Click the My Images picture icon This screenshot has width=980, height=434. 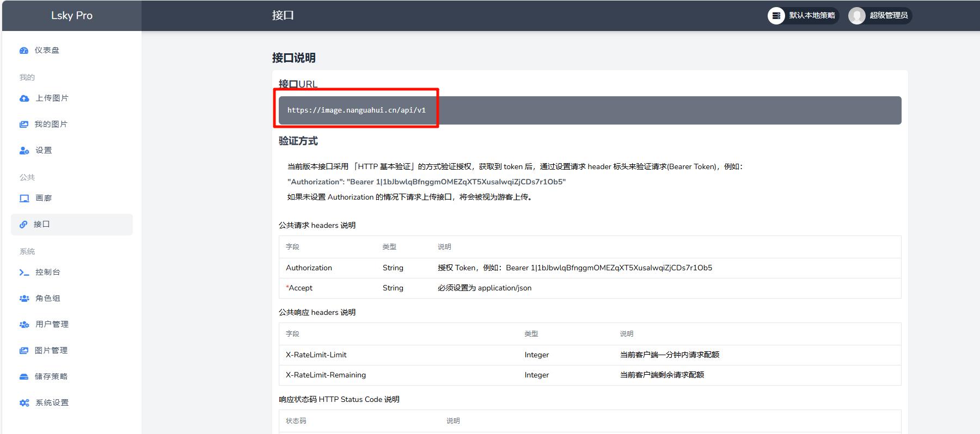pyautogui.click(x=24, y=125)
